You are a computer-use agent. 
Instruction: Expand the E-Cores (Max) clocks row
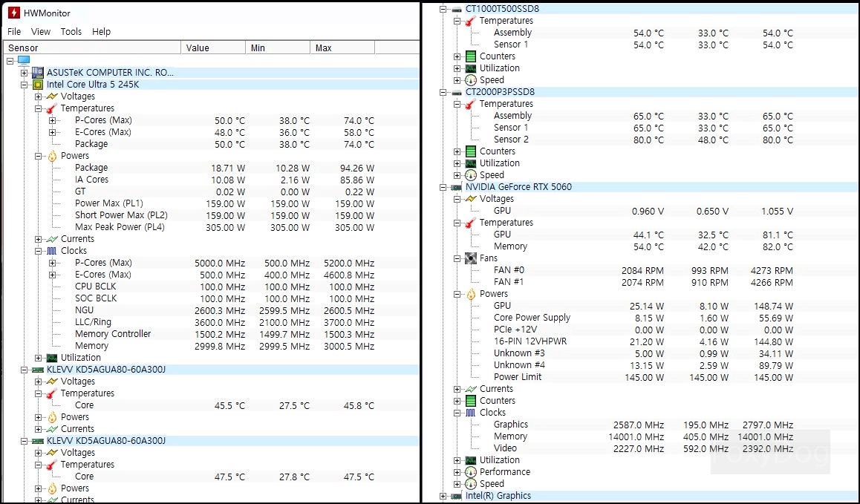pyautogui.click(x=52, y=275)
